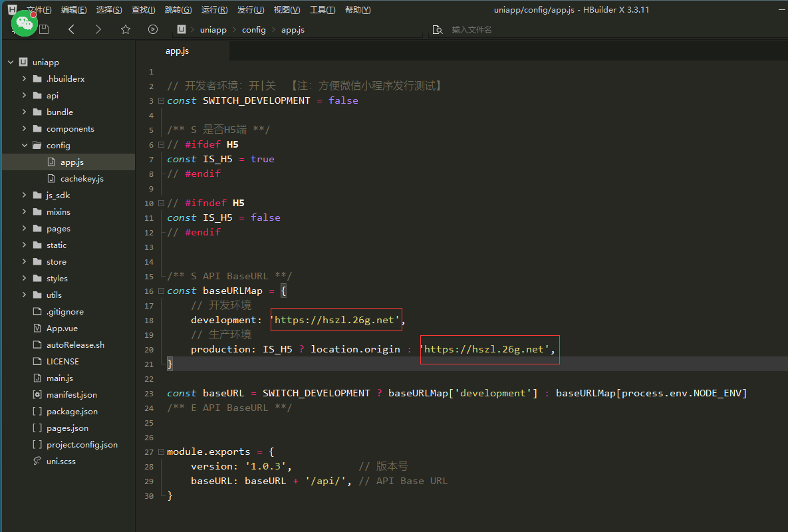This screenshot has height=532, width=788.
Task: Collapse the config folder chevron
Action: 24,145
